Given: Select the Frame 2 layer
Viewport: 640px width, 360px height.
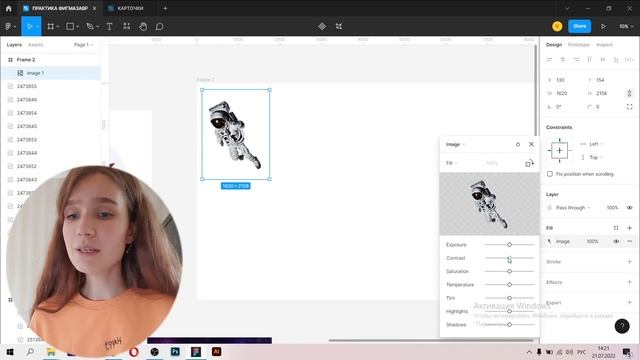Looking at the screenshot, I should tap(51, 60).
